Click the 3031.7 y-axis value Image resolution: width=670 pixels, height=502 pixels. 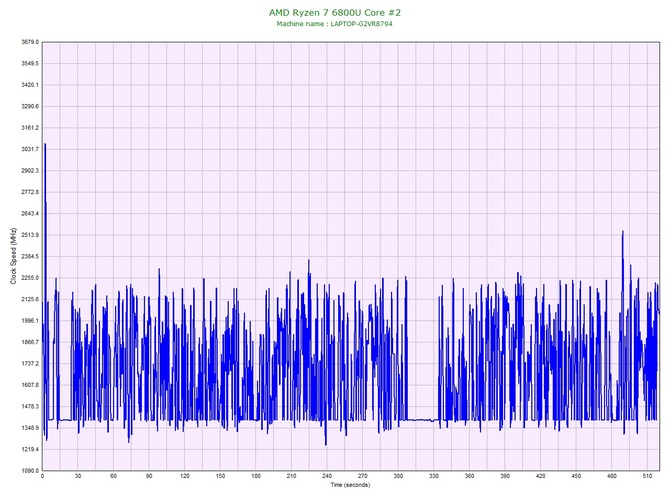click(30, 149)
